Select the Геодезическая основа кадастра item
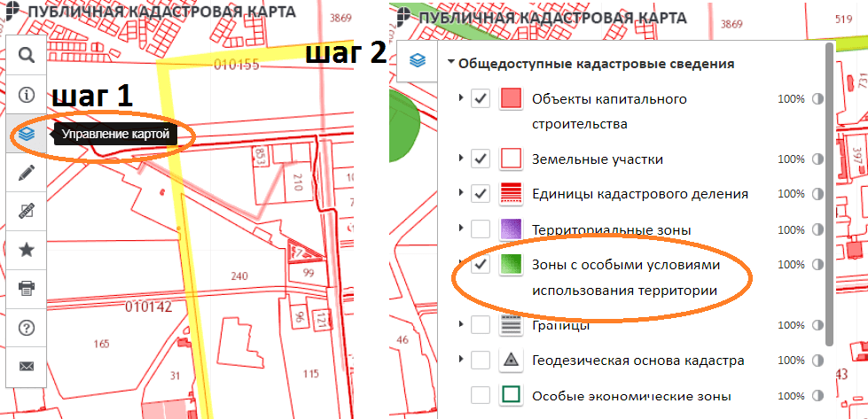Image resolution: width=868 pixels, height=419 pixels. (x=637, y=361)
